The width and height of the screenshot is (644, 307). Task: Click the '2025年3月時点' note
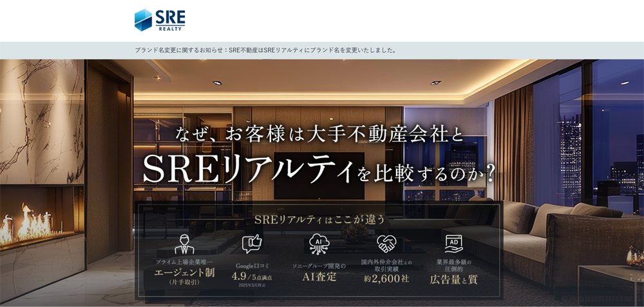tap(252, 285)
